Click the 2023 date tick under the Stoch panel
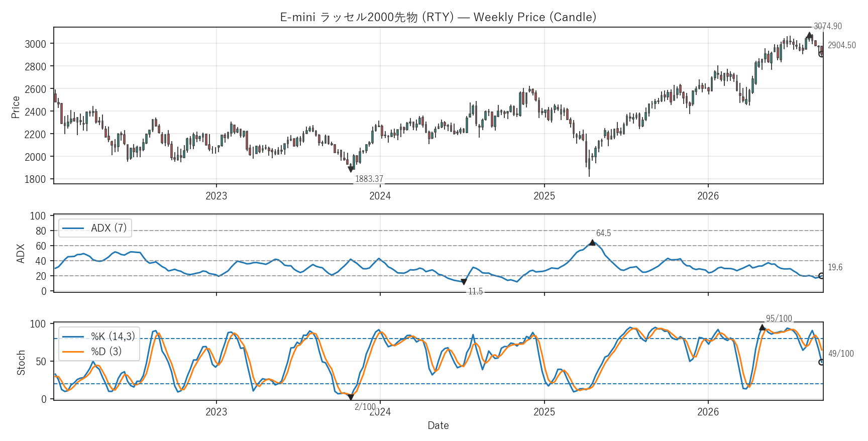 tap(216, 412)
